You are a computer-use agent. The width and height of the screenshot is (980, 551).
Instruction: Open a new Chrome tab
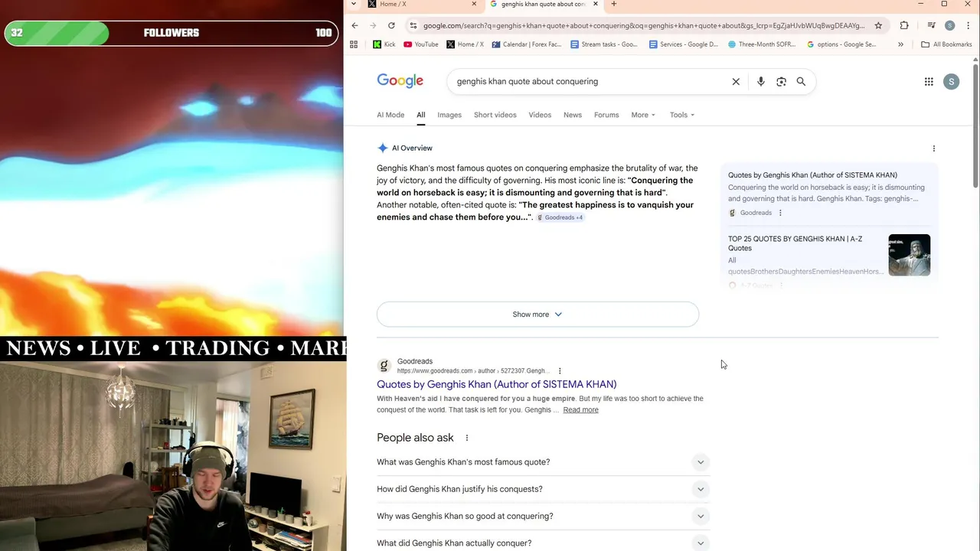tap(613, 4)
